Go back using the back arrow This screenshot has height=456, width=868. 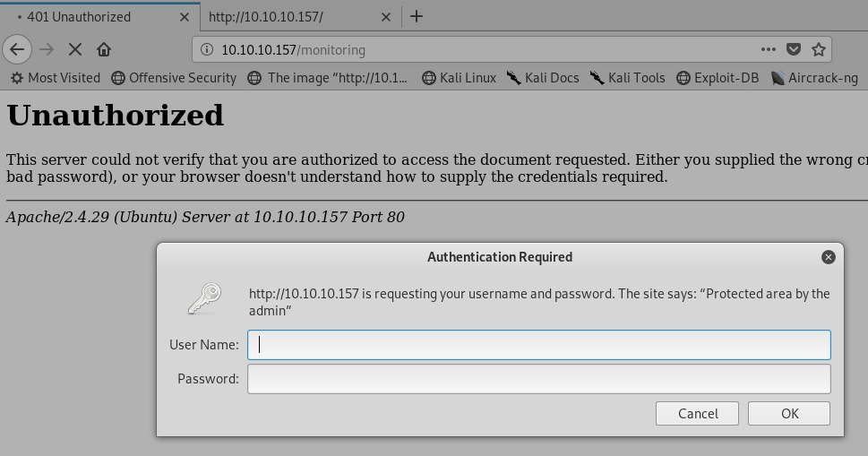[17, 50]
